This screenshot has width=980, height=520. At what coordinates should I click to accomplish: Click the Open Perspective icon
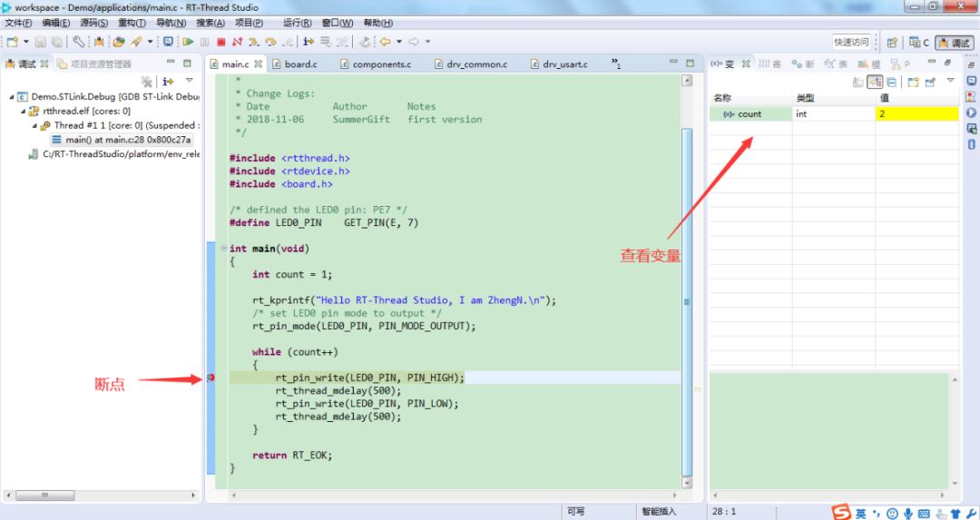click(x=892, y=43)
